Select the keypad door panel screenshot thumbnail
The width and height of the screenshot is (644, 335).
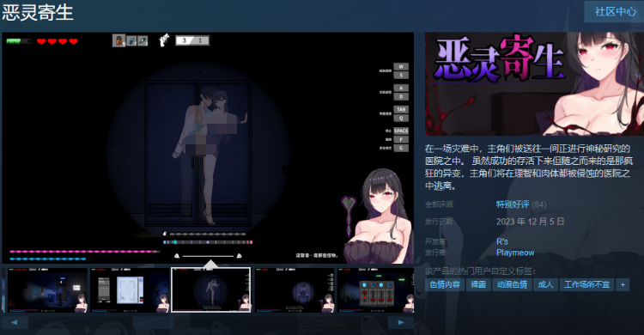[130, 290]
